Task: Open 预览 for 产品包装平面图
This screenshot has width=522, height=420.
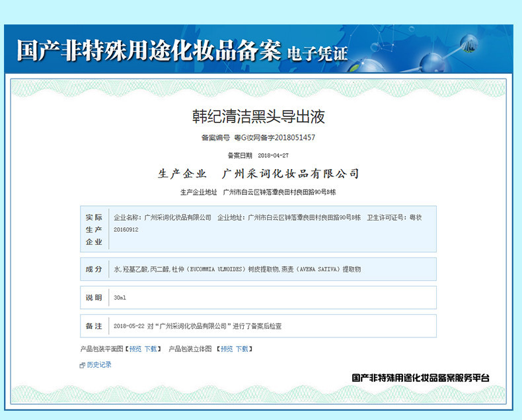Action: (135, 349)
